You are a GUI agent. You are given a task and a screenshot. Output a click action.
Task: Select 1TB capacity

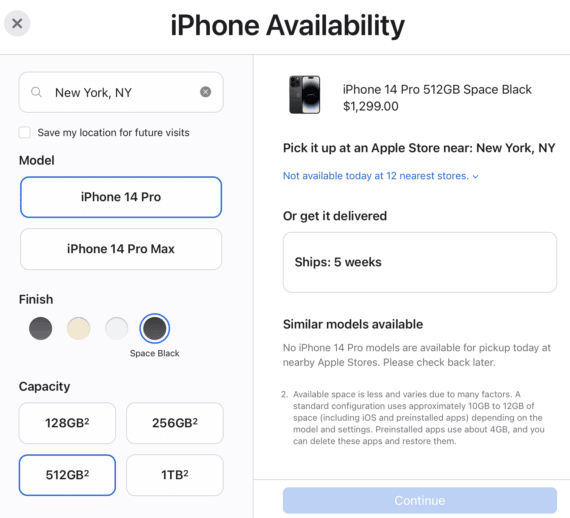pyautogui.click(x=175, y=475)
